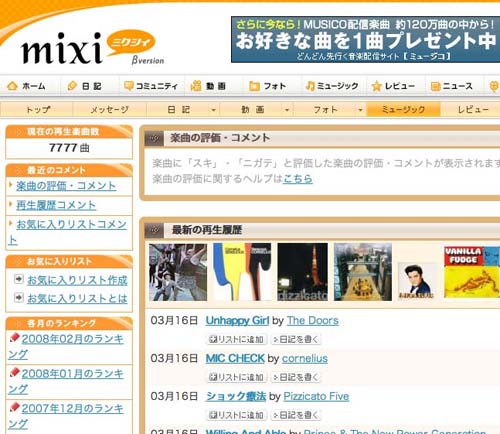Click the home icon in top navigation
Screen dimensions: 500x434
pyautogui.click(x=12, y=86)
